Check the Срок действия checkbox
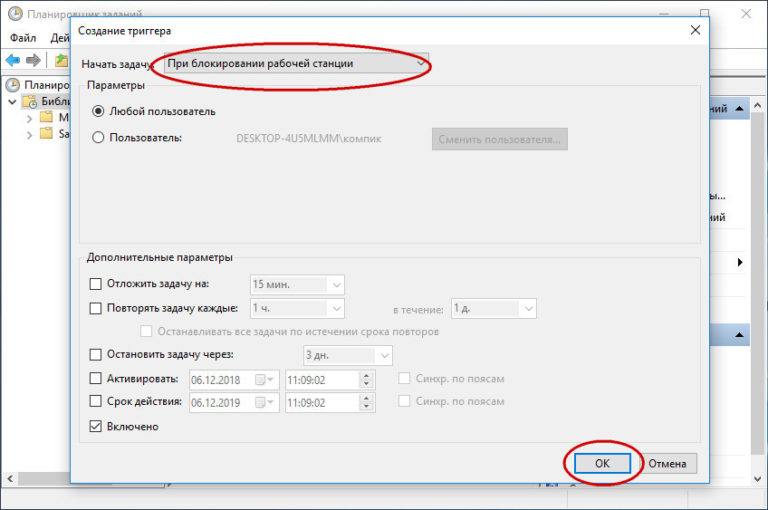 tap(96, 403)
